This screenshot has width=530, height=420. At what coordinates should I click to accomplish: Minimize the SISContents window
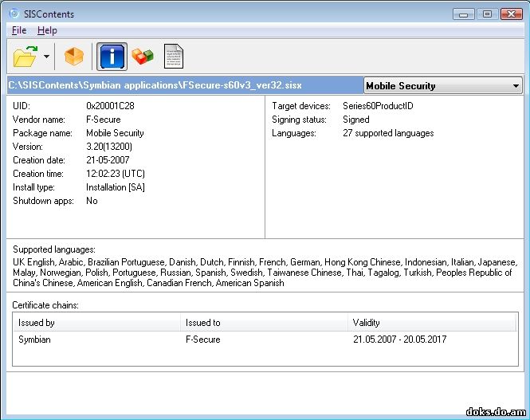463,14
